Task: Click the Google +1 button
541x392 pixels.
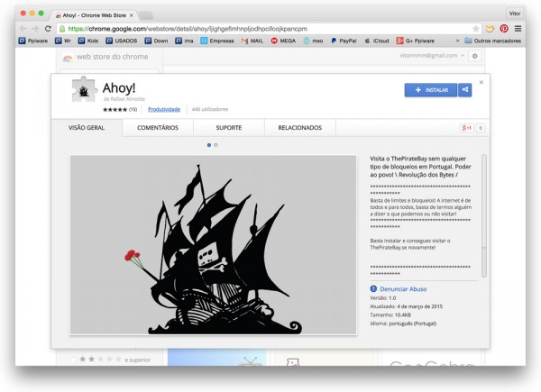Action: tap(466, 128)
